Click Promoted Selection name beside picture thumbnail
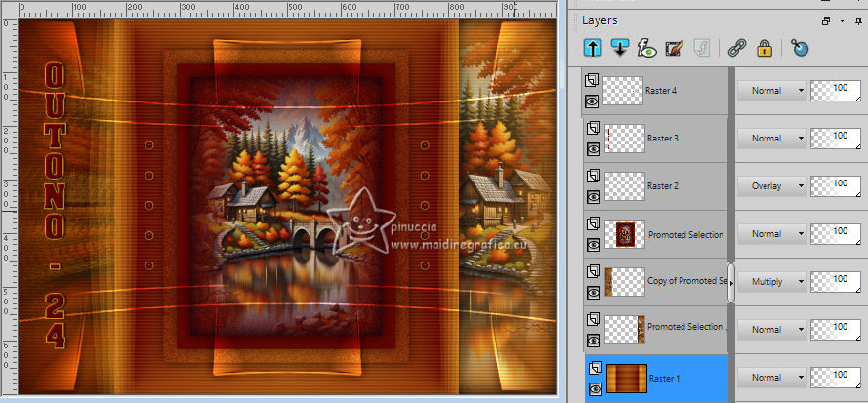 [685, 235]
